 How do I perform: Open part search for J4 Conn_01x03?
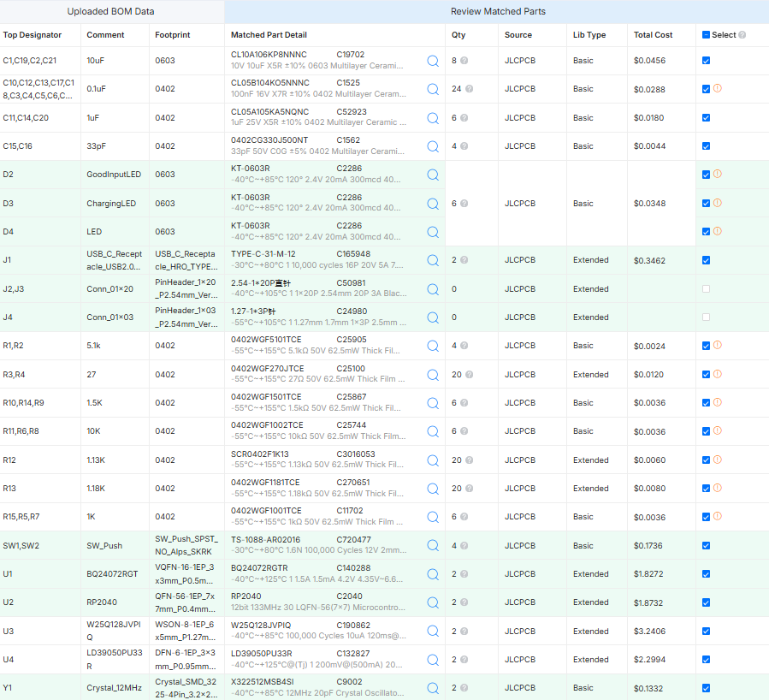[x=433, y=317]
